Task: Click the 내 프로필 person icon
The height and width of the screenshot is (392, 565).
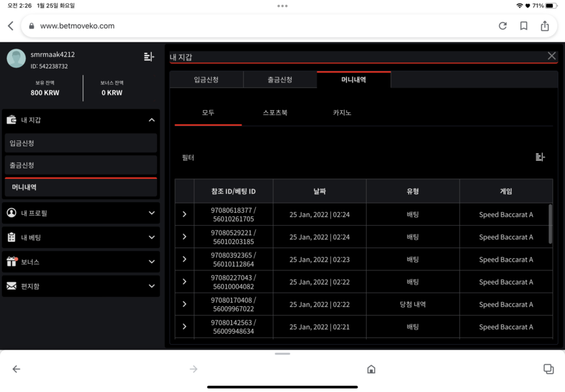Action: pyautogui.click(x=12, y=213)
